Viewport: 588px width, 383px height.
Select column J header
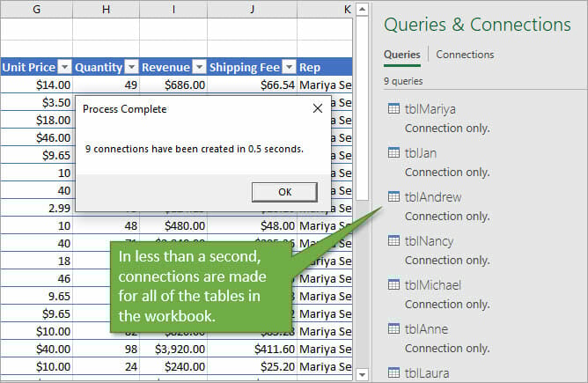(253, 9)
